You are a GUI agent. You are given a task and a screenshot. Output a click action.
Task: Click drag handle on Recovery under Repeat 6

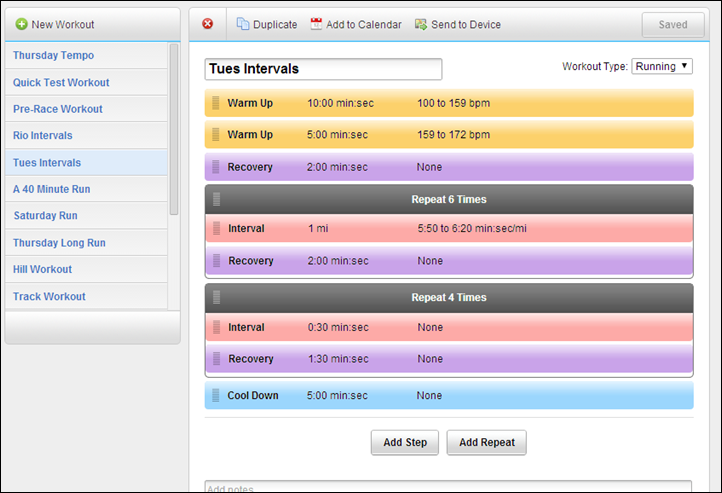tap(216, 261)
